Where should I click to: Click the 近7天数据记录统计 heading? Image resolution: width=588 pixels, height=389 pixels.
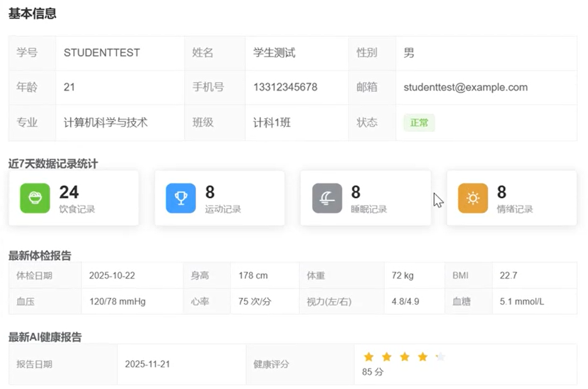(52, 164)
